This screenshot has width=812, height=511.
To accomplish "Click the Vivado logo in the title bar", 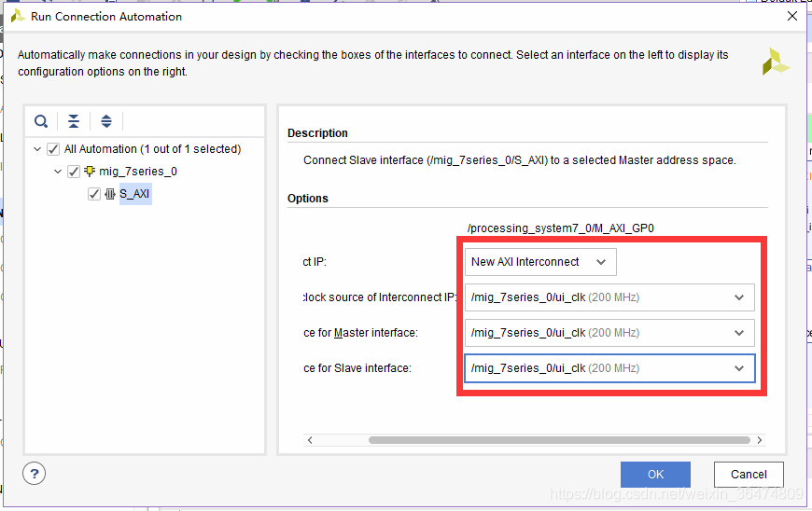I will pos(18,17).
